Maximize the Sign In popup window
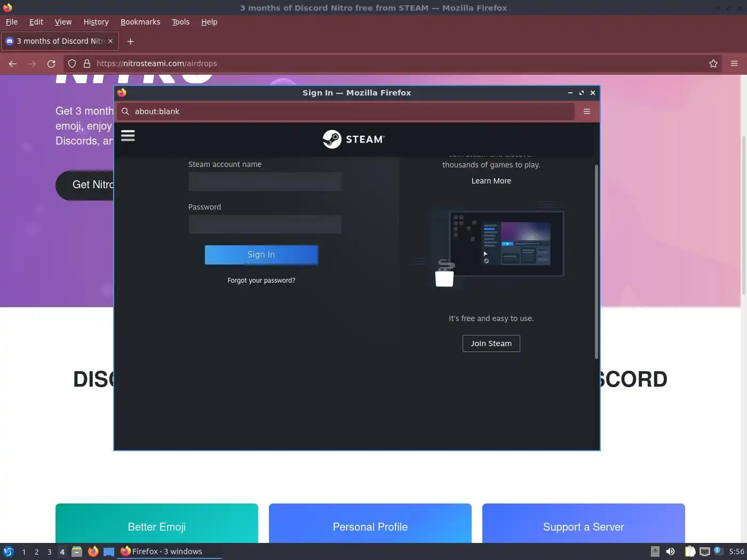Image resolution: width=747 pixels, height=560 pixels. click(x=582, y=93)
